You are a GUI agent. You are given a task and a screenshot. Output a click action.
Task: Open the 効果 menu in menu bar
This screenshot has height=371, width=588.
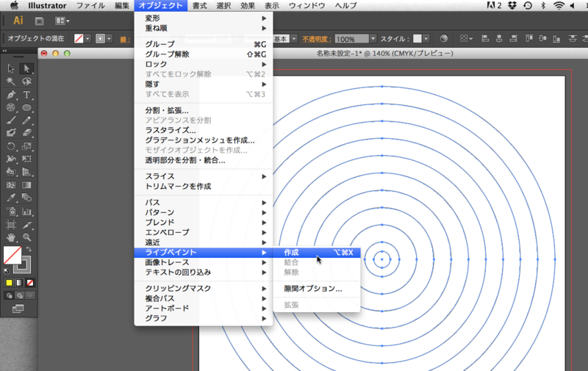(248, 6)
